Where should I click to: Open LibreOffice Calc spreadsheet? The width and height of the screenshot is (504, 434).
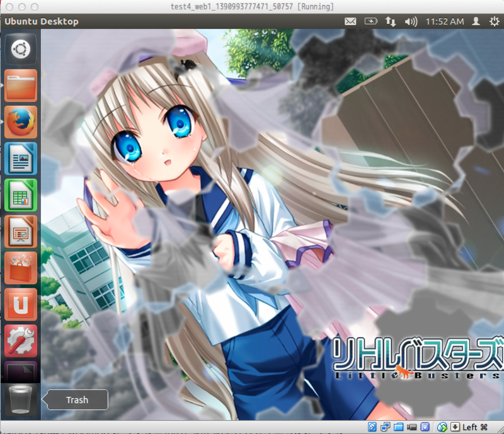click(21, 195)
